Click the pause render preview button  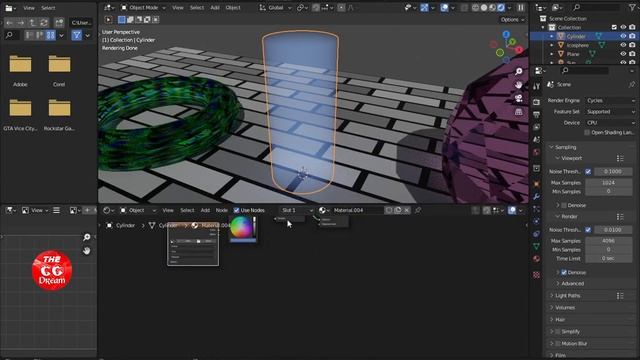click(x=521, y=8)
